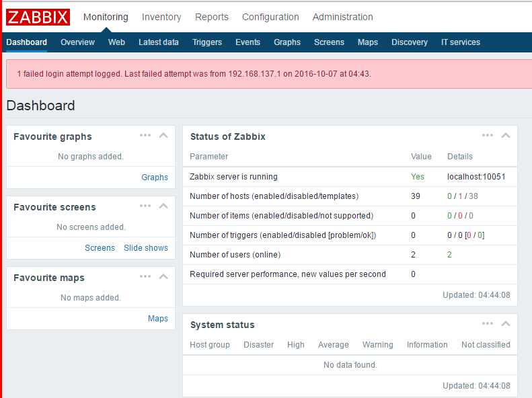Click the 'Number of items' row label
The image size is (532, 398).
[x=281, y=216]
